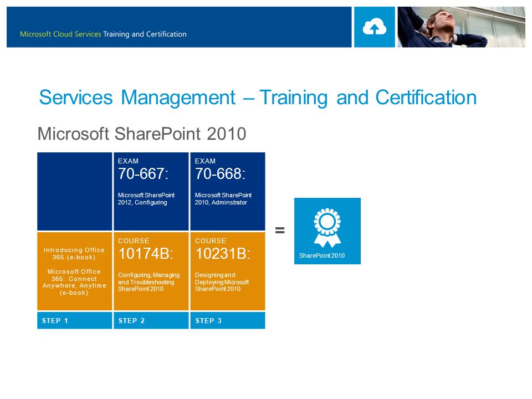The width and height of the screenshot is (532, 399).
Task: Click the cloud upload icon in header
Action: pos(374,27)
